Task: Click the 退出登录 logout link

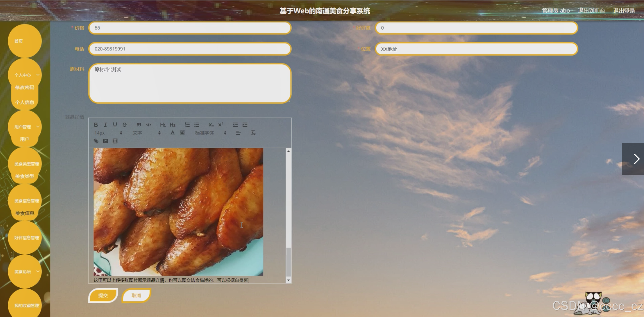Action: (624, 11)
